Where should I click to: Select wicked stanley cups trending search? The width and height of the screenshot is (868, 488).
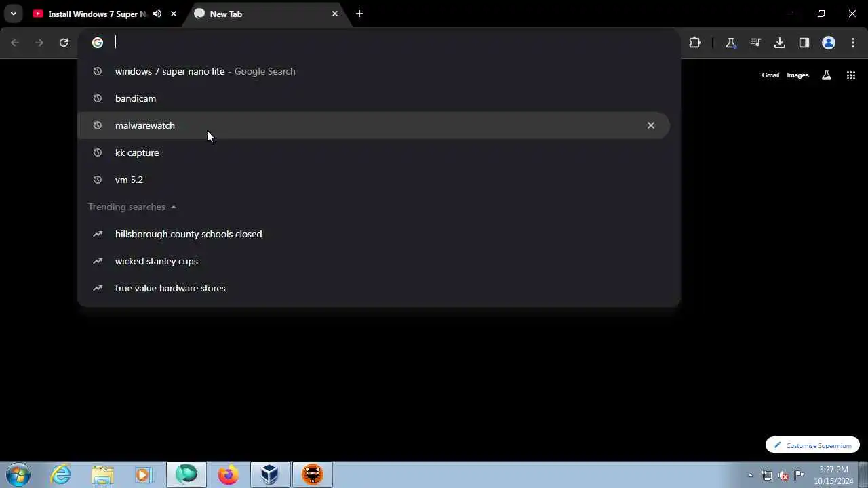[x=374, y=261]
